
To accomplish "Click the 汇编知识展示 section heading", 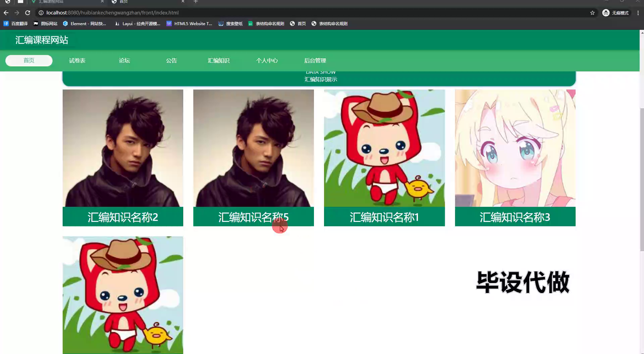I will 321,79.
